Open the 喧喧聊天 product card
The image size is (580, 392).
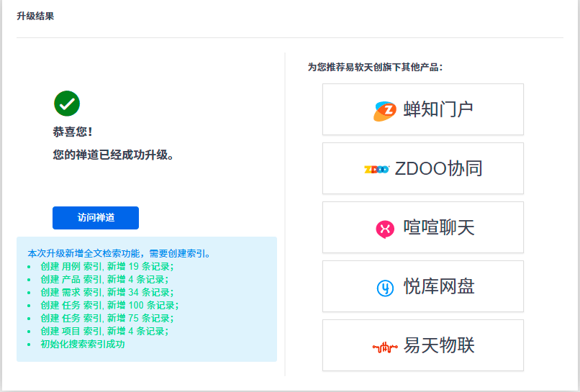pos(422,227)
